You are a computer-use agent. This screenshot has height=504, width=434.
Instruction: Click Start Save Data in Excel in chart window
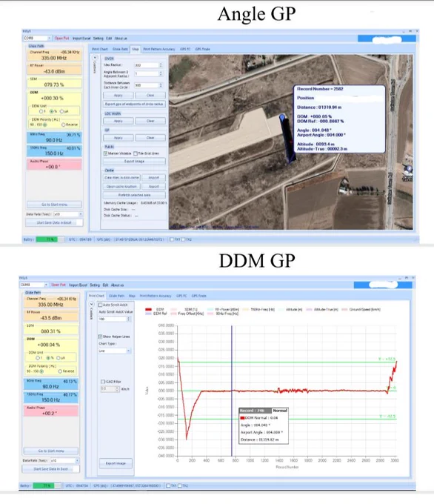coord(51,469)
